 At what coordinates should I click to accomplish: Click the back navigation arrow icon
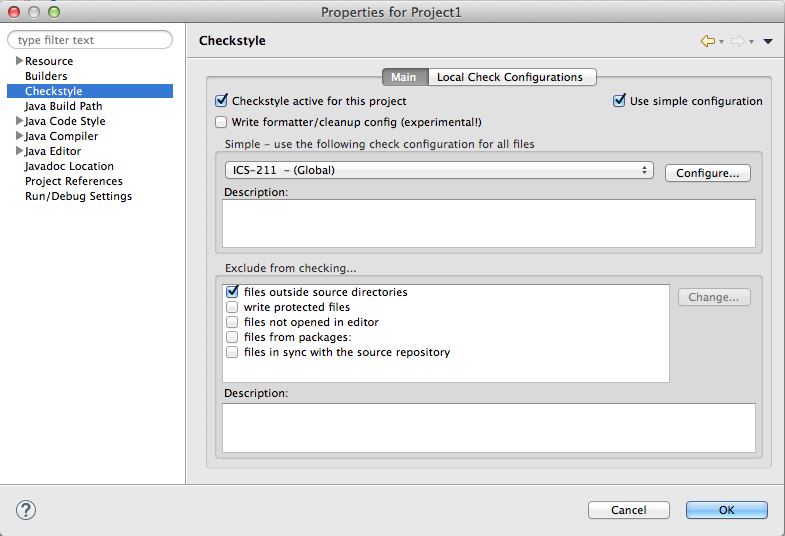click(707, 41)
